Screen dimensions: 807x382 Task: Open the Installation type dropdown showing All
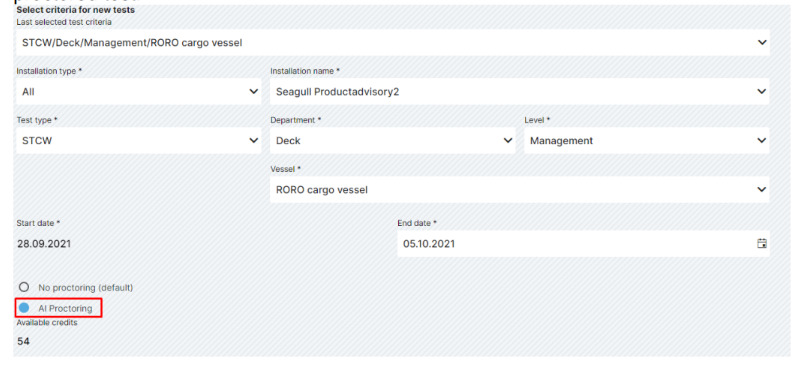pyautogui.click(x=138, y=92)
